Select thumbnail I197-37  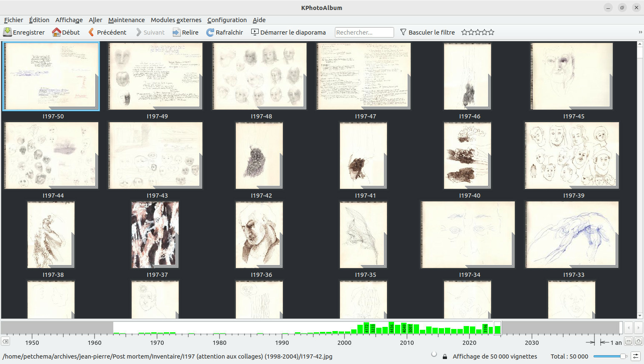[x=155, y=235]
